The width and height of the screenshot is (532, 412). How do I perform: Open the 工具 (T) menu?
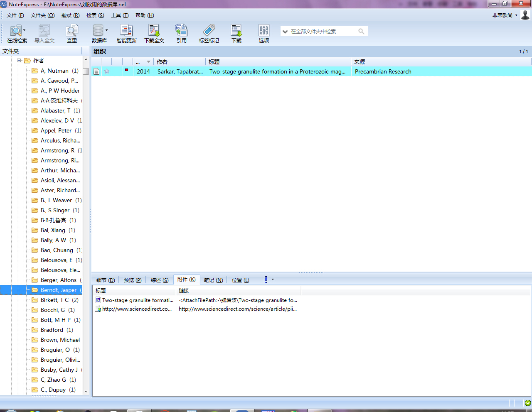pos(120,15)
